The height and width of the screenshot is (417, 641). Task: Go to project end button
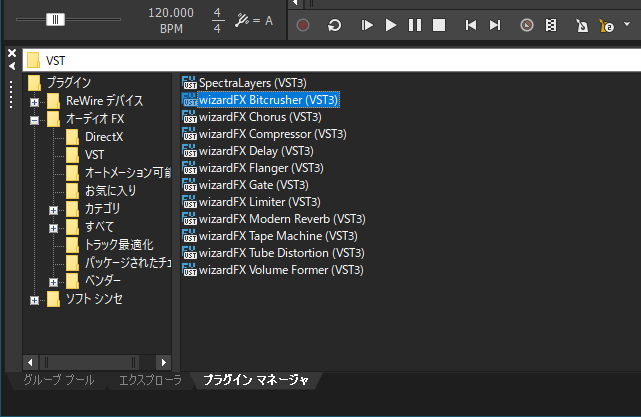pos(495,25)
